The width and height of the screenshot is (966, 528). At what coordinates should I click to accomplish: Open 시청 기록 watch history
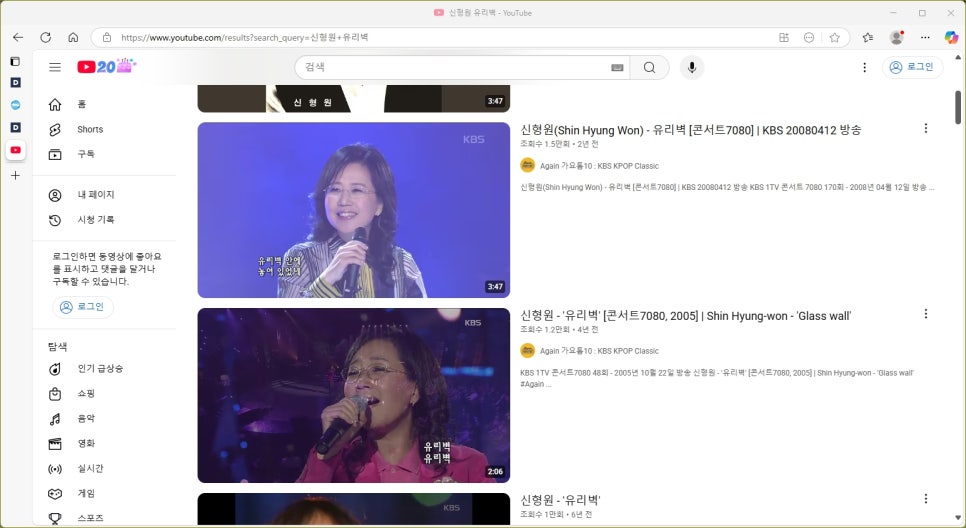coord(105,220)
